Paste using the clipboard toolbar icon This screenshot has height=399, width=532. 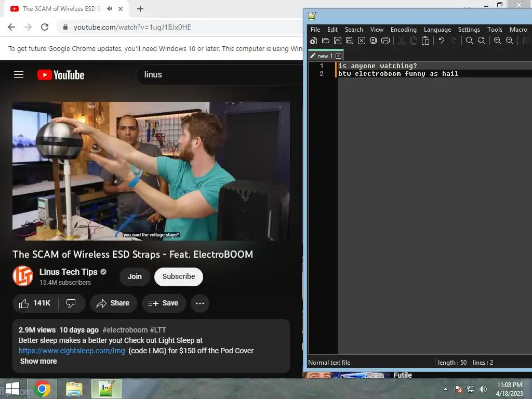pos(425,41)
